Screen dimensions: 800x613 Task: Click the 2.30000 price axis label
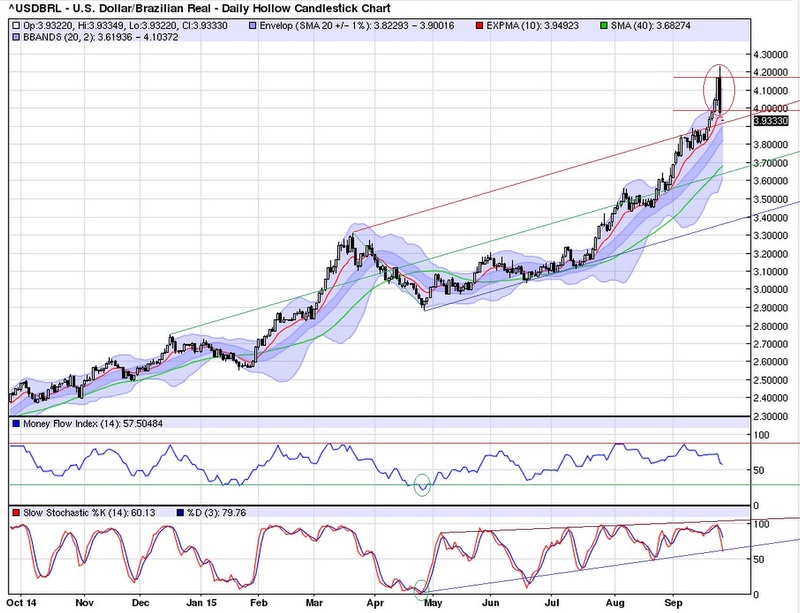coord(770,416)
